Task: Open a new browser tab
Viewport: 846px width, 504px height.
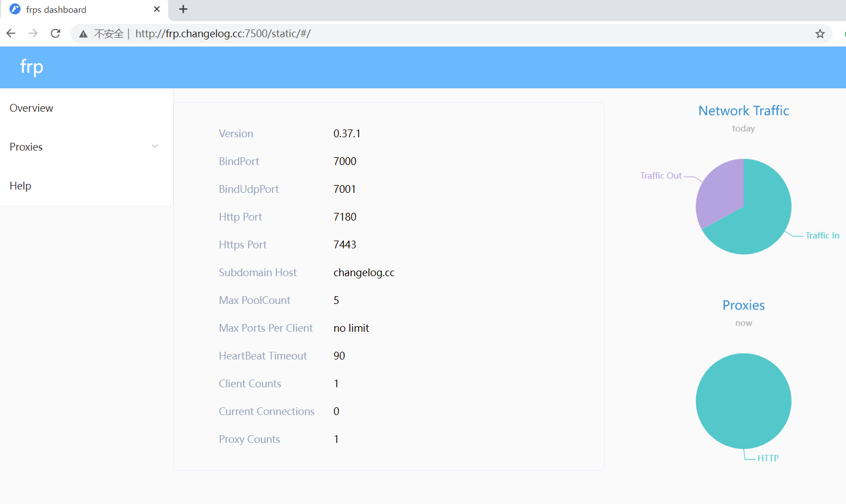Action: pos(183,9)
